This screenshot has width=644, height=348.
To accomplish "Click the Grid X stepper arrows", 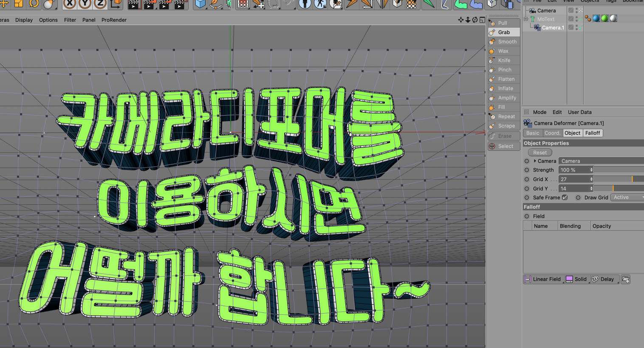I will tap(591, 179).
